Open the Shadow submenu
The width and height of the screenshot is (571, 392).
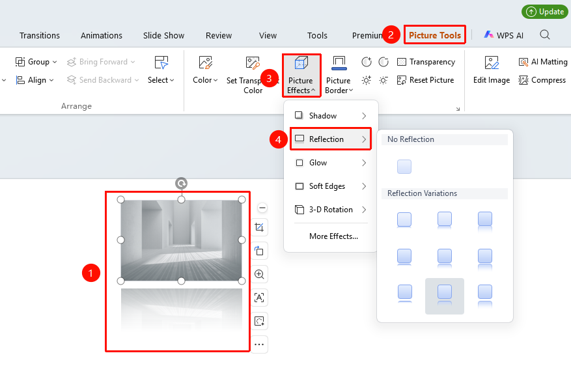click(x=331, y=116)
